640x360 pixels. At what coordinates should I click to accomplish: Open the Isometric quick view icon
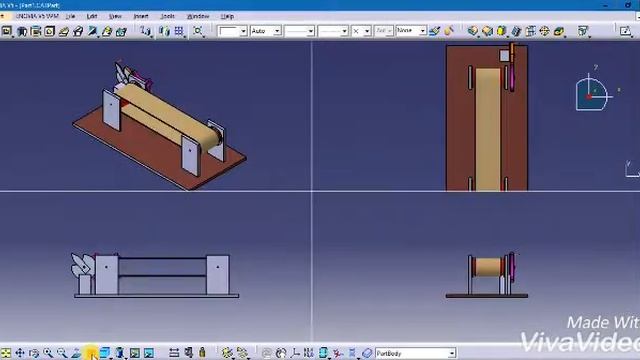(x=105, y=353)
